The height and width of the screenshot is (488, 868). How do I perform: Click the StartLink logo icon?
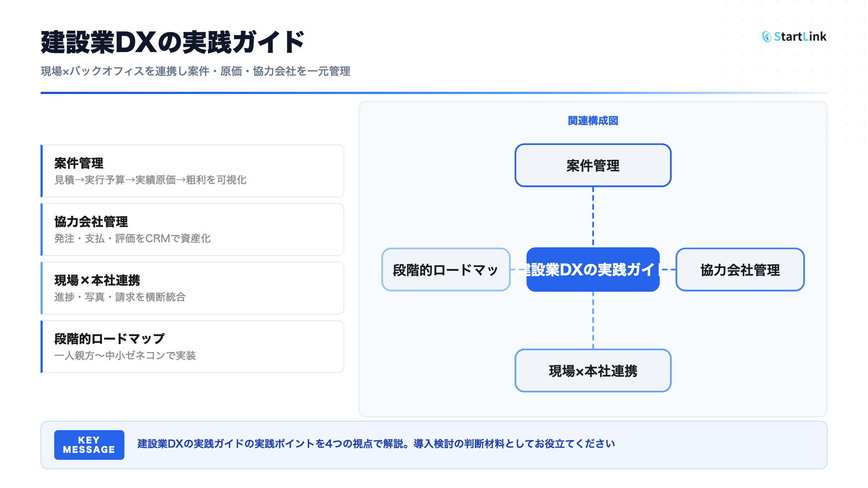766,37
